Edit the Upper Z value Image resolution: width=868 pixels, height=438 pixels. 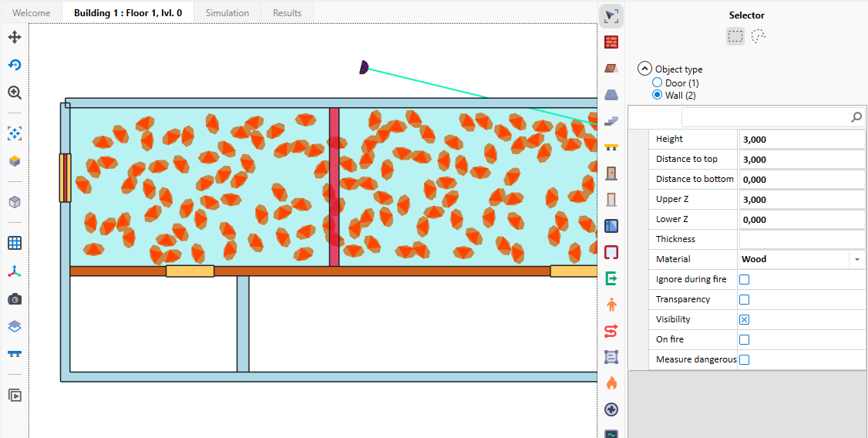pos(802,200)
